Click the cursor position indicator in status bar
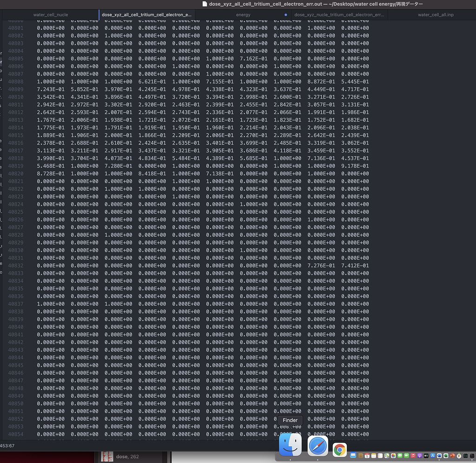The image size is (476, 463). [x=7, y=446]
